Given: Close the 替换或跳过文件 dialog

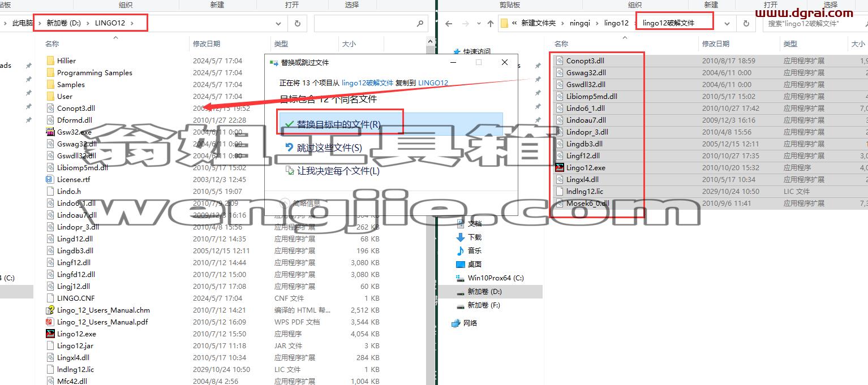Looking at the screenshot, I should click(505, 62).
